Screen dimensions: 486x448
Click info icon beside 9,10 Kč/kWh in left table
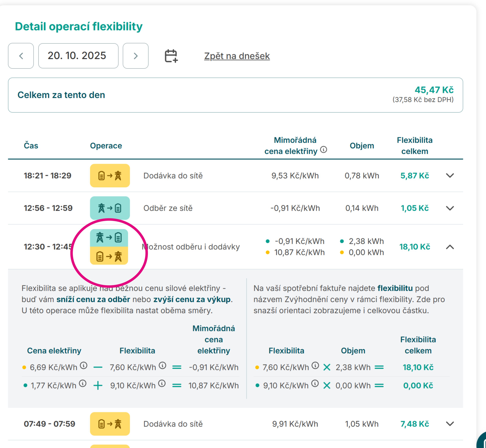162,383
